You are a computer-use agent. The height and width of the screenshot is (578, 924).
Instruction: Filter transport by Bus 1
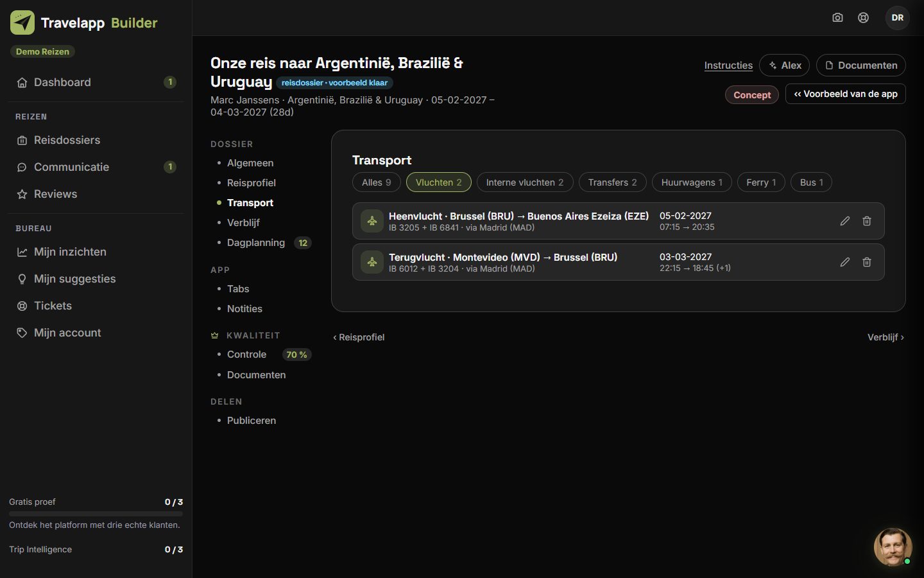(x=811, y=182)
